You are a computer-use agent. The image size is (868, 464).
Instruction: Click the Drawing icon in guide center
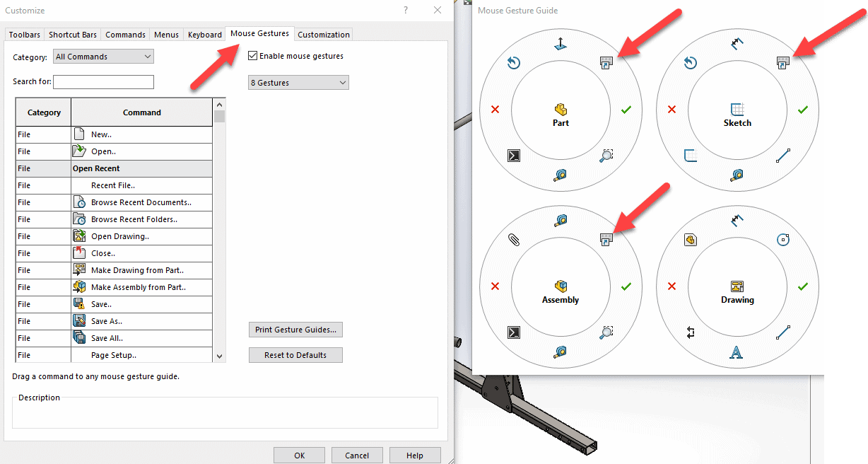click(737, 286)
